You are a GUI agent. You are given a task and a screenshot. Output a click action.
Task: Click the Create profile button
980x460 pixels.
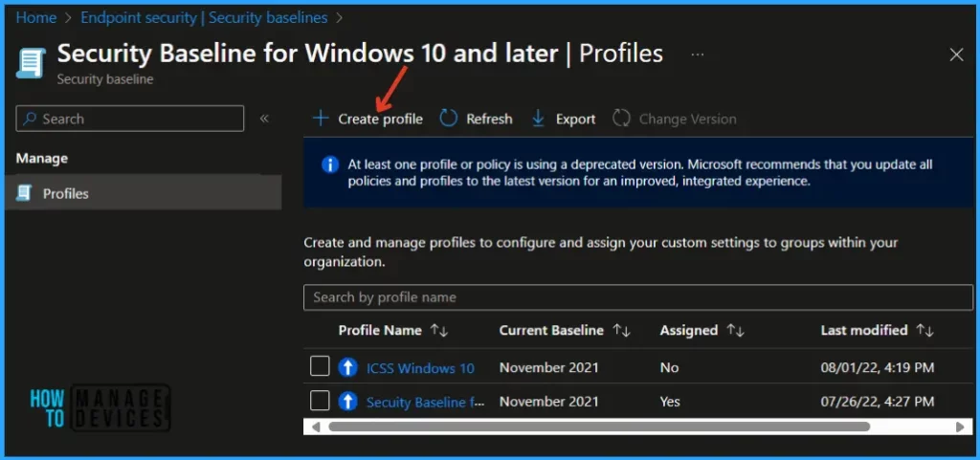pyautogui.click(x=367, y=119)
